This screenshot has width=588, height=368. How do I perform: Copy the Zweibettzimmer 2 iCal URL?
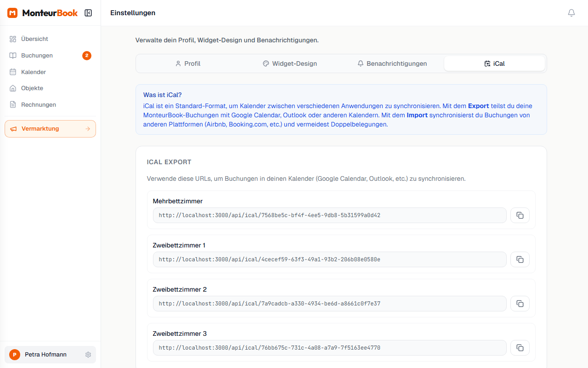[x=520, y=304]
